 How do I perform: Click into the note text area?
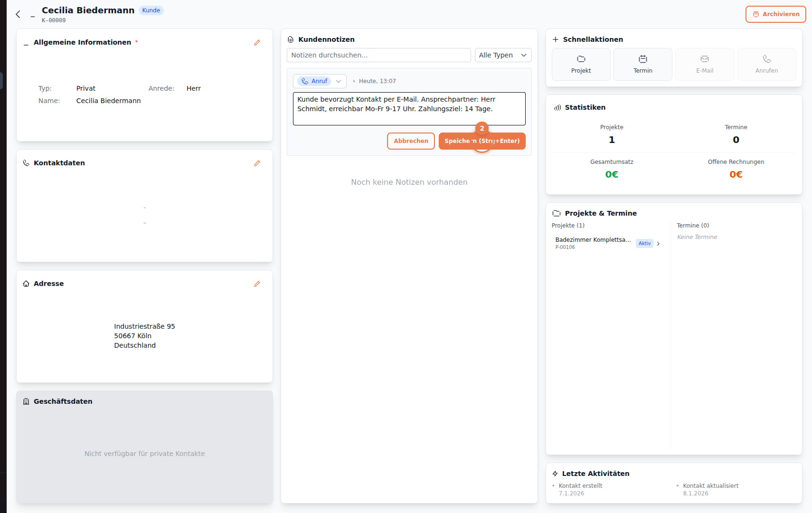(409, 109)
